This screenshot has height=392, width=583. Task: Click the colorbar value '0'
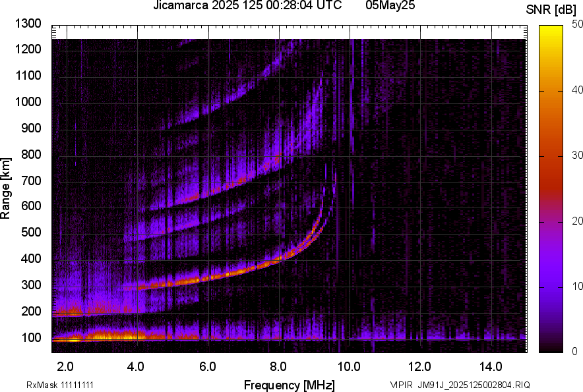point(575,351)
